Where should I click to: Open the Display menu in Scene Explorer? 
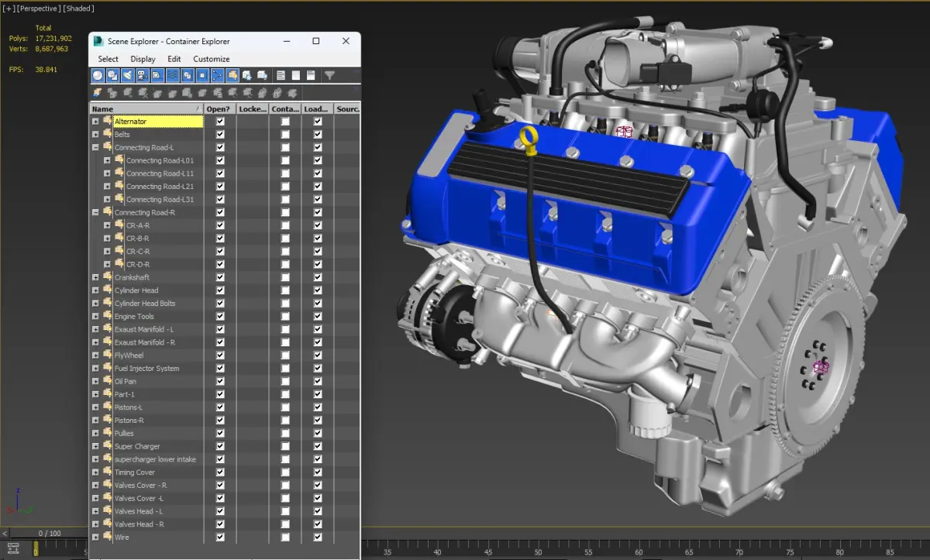(143, 59)
